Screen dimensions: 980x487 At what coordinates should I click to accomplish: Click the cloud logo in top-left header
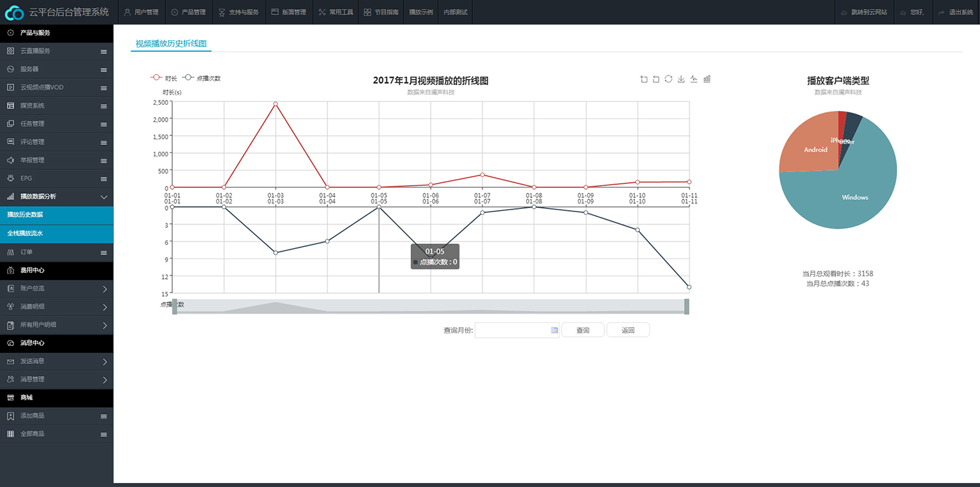click(x=14, y=12)
